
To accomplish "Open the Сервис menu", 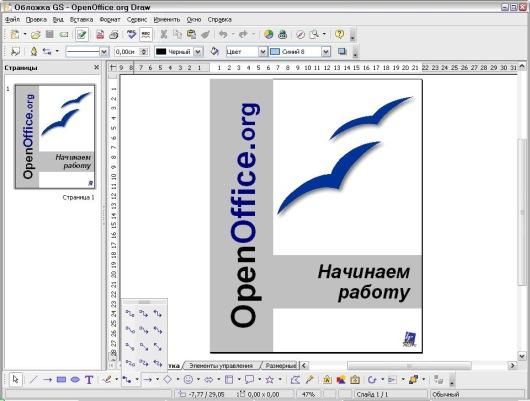I will click(x=137, y=20).
